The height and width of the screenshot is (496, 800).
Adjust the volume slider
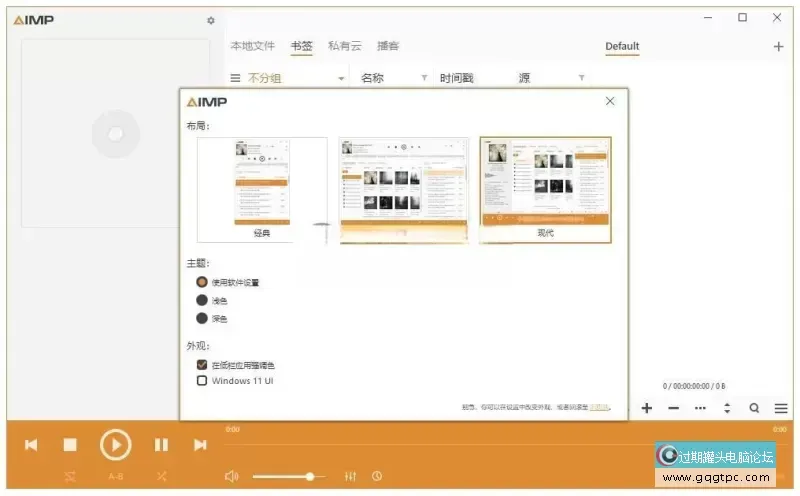point(310,477)
